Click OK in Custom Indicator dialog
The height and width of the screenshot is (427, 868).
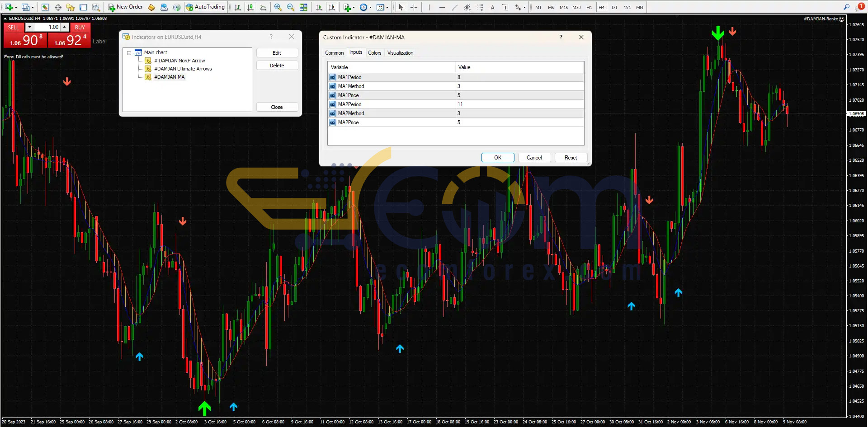(x=498, y=158)
